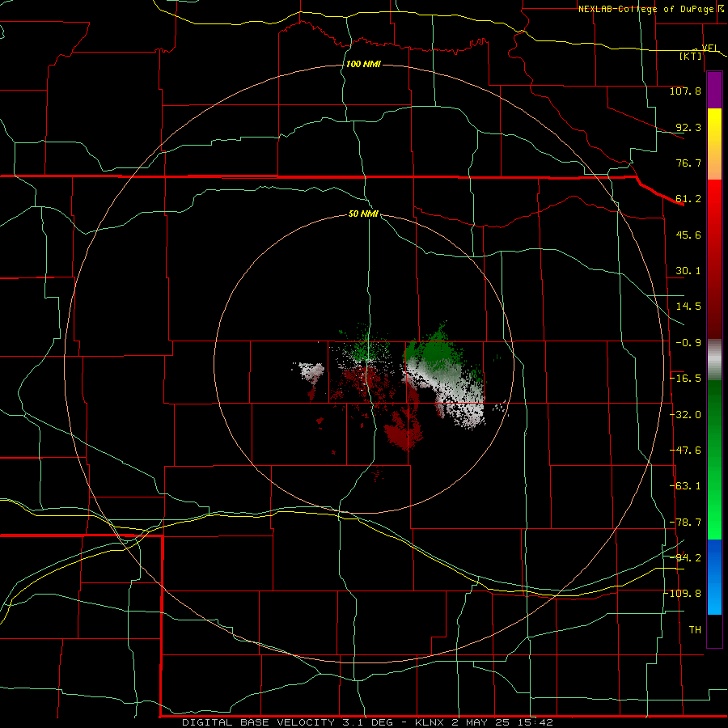The width and height of the screenshot is (728, 728).
Task: Click the NEXLAB-College of DuPage credit text
Action: tap(645, 9)
